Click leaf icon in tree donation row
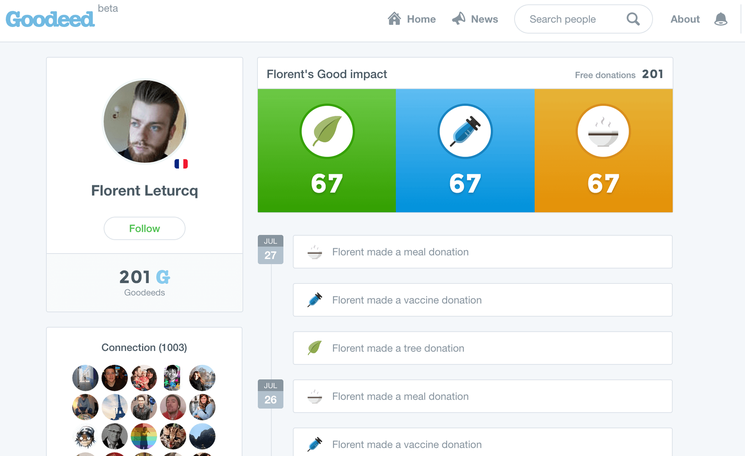This screenshot has height=456, width=745. pos(315,348)
